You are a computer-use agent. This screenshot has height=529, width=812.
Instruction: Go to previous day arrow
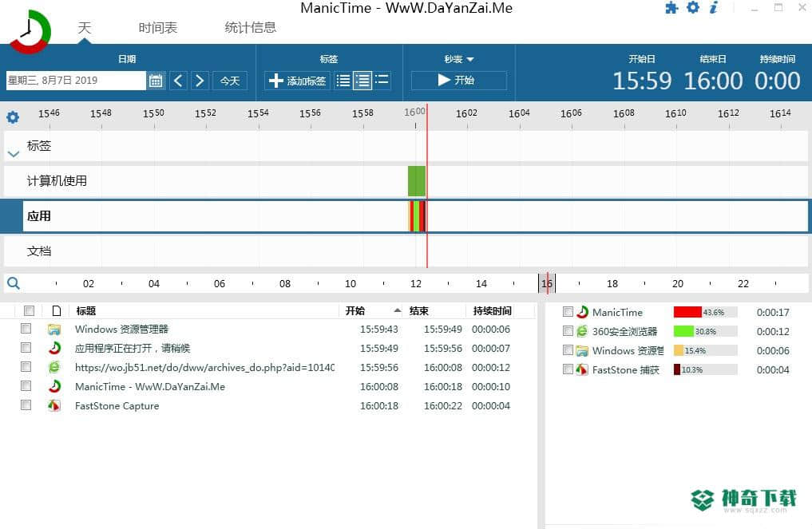click(178, 81)
